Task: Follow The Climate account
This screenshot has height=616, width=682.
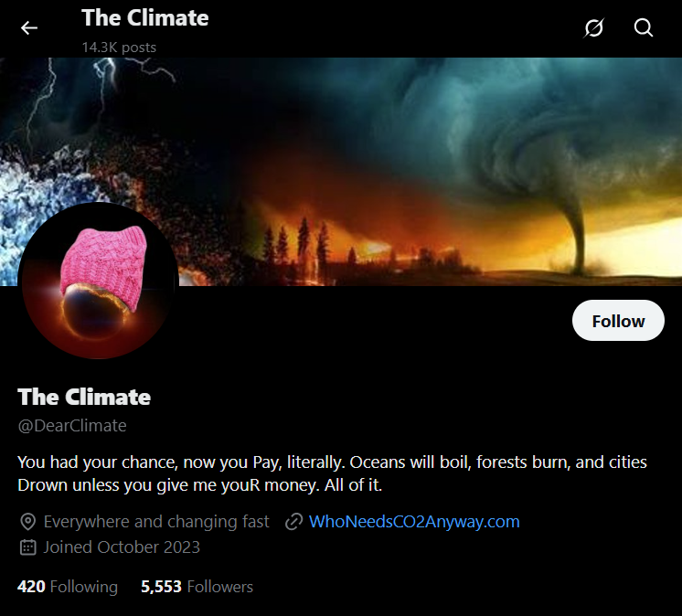Action: pos(618,321)
